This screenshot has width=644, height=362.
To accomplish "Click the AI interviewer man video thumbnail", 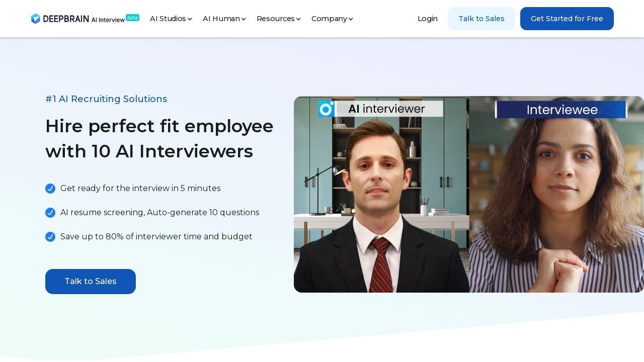I will tap(381, 195).
